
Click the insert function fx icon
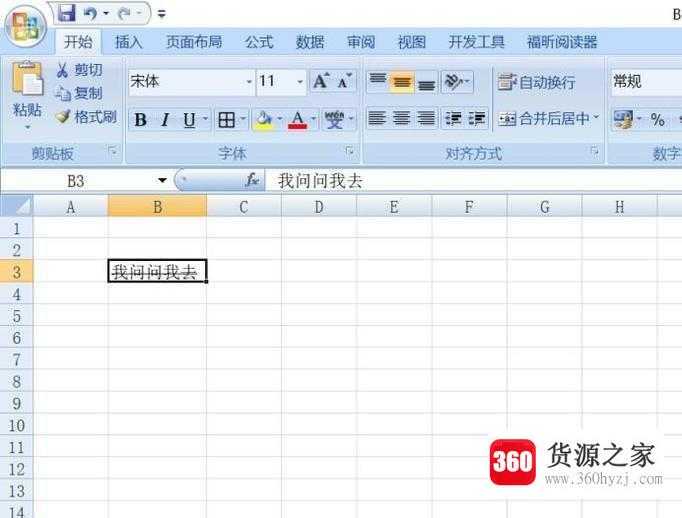pyautogui.click(x=252, y=180)
